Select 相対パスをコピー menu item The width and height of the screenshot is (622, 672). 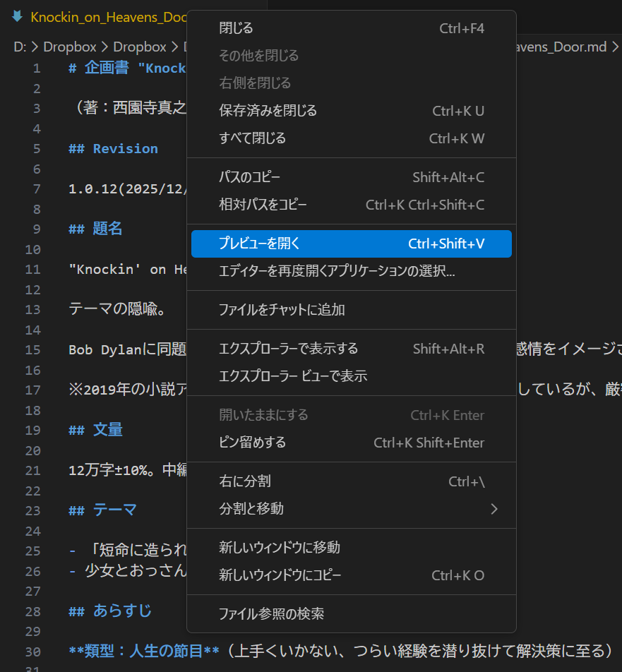pos(263,205)
